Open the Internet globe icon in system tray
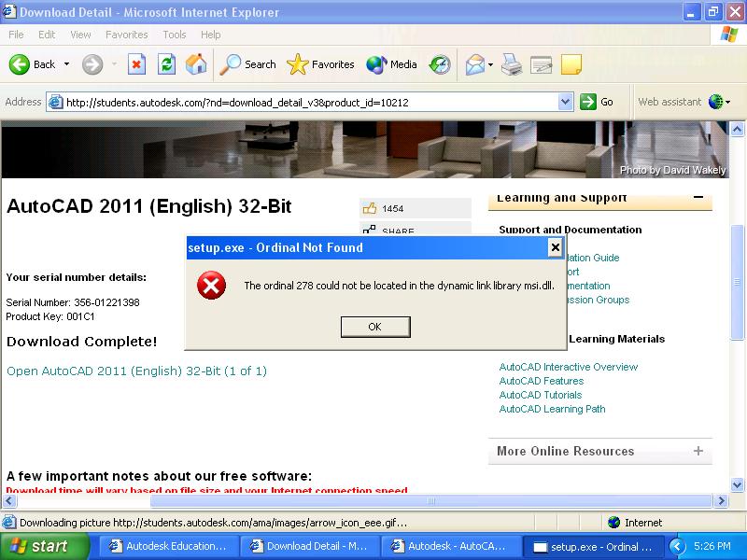The width and height of the screenshot is (747, 560). [613, 523]
